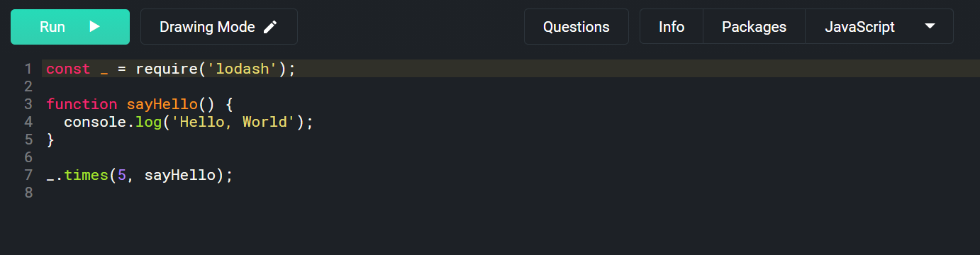980x255 pixels.
Task: Click the pencil icon beside Drawing Mode
Action: 269,27
